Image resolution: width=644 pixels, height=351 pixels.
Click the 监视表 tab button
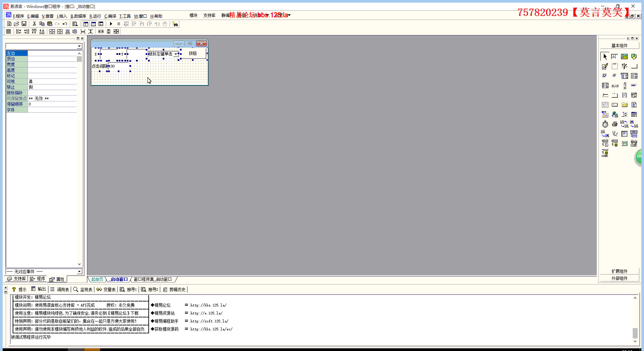tap(83, 290)
